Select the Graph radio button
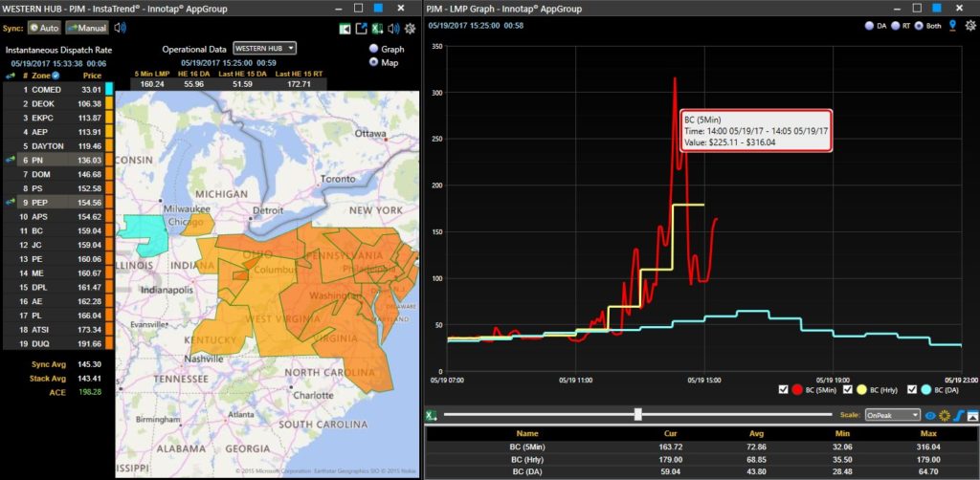Screen dimensions: 980x480 374,49
